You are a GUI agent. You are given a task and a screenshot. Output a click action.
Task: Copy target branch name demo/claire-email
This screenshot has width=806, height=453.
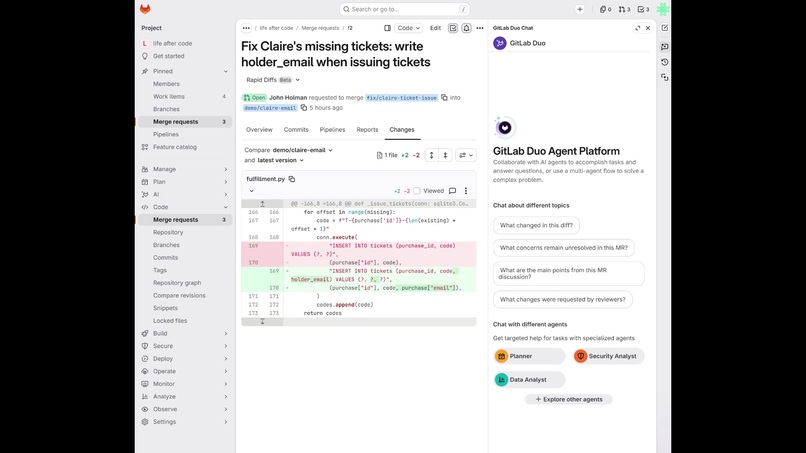304,107
